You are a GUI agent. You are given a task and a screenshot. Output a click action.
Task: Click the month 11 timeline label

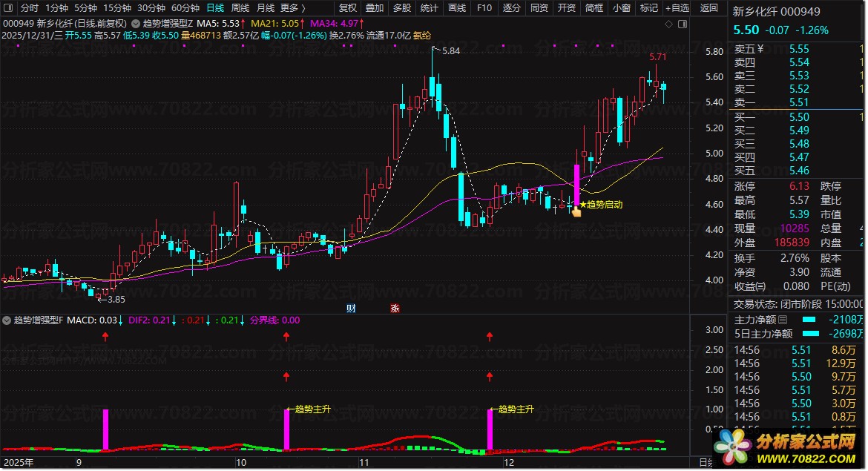(x=364, y=463)
